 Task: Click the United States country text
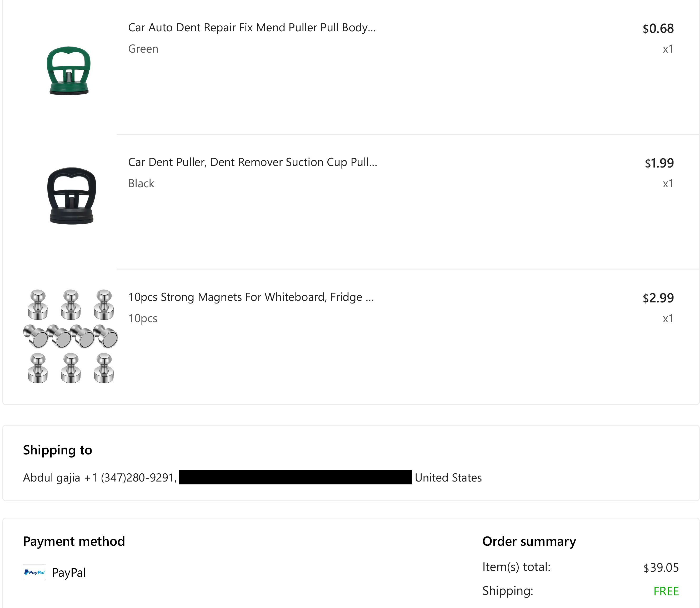[x=448, y=478]
